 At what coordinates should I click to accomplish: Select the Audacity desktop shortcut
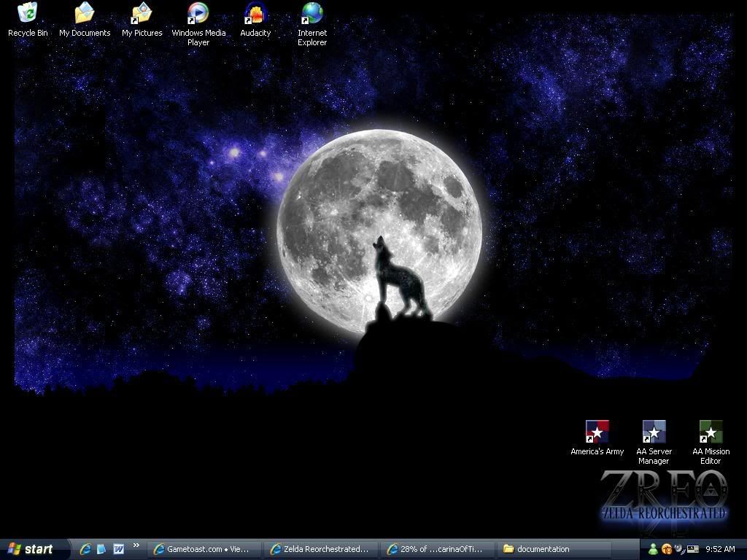pyautogui.click(x=255, y=19)
